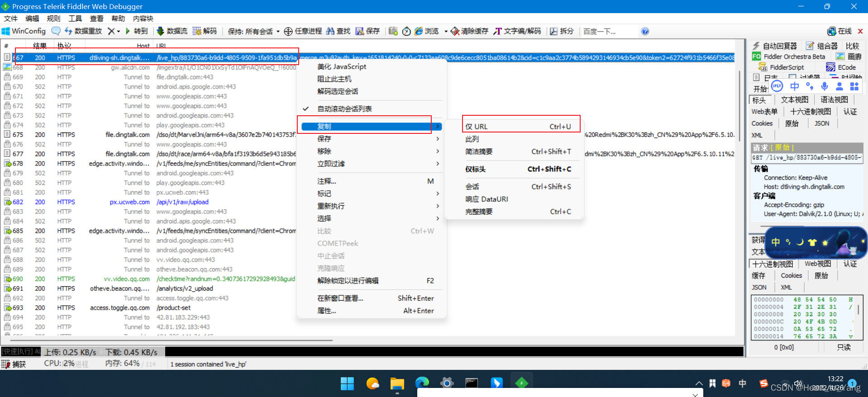
Task: Switch to 自动回复器 tab
Action: click(775, 46)
